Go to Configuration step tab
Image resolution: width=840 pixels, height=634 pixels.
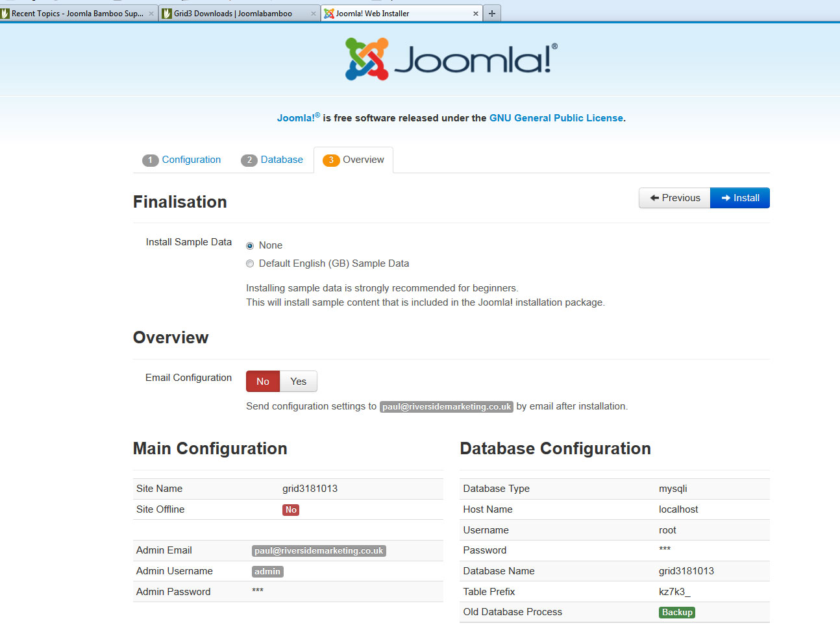182,160
